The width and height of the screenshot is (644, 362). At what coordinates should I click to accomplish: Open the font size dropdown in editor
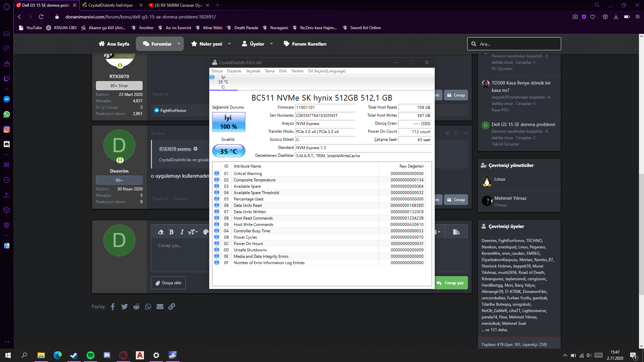193,232
